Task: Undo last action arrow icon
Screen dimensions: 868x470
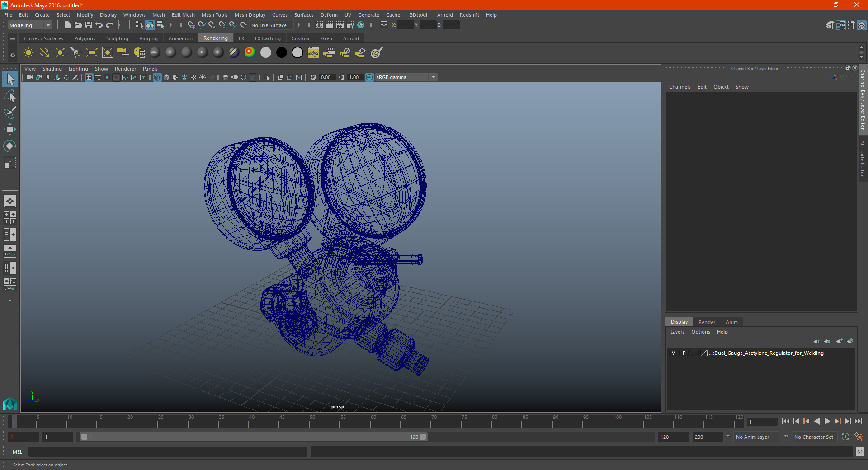Action: (x=99, y=25)
